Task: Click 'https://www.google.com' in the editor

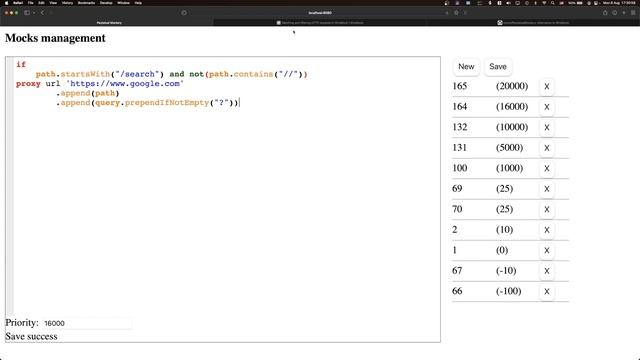Action: [125, 84]
